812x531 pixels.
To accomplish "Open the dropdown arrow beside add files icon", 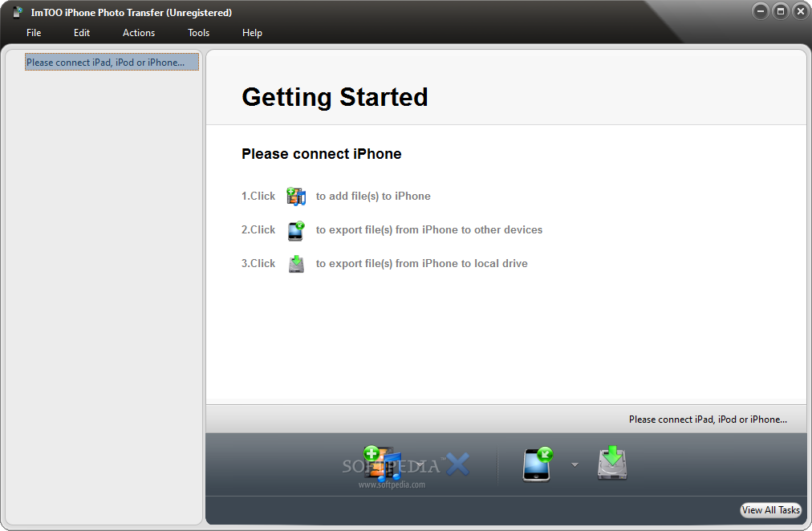I will point(420,464).
